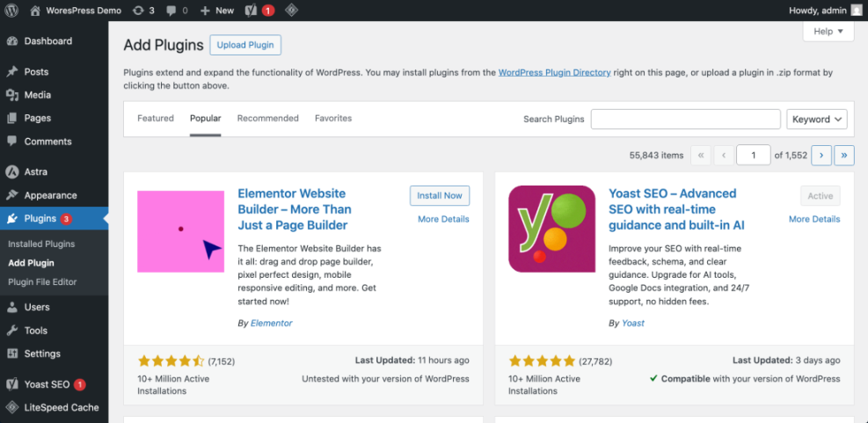Click the Comments bubble icon in sidebar
This screenshot has width=868, height=423.
click(12, 142)
